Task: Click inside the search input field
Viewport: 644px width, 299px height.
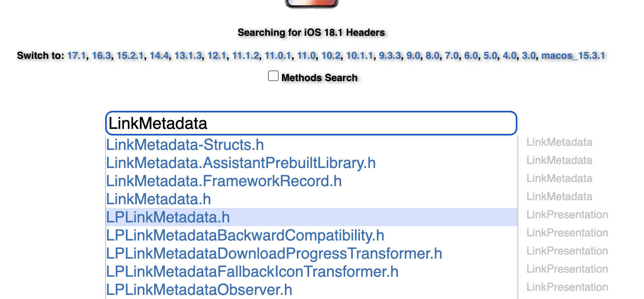Action: point(311,123)
